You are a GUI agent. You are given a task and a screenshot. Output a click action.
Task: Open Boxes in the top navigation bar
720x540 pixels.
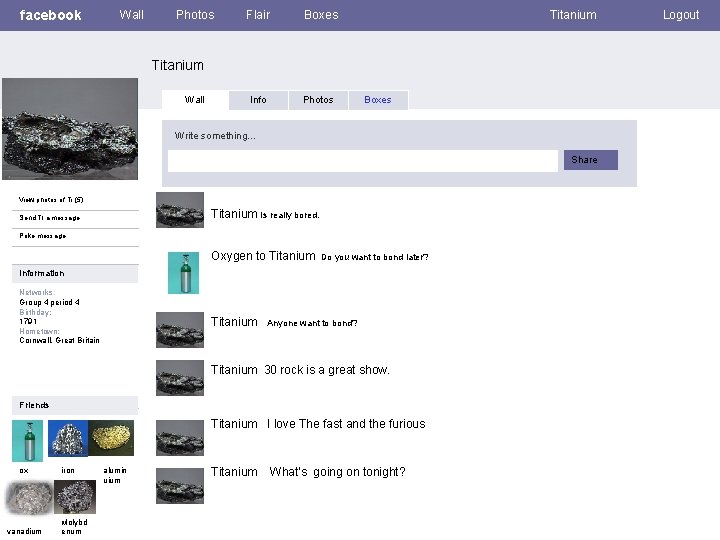point(321,15)
